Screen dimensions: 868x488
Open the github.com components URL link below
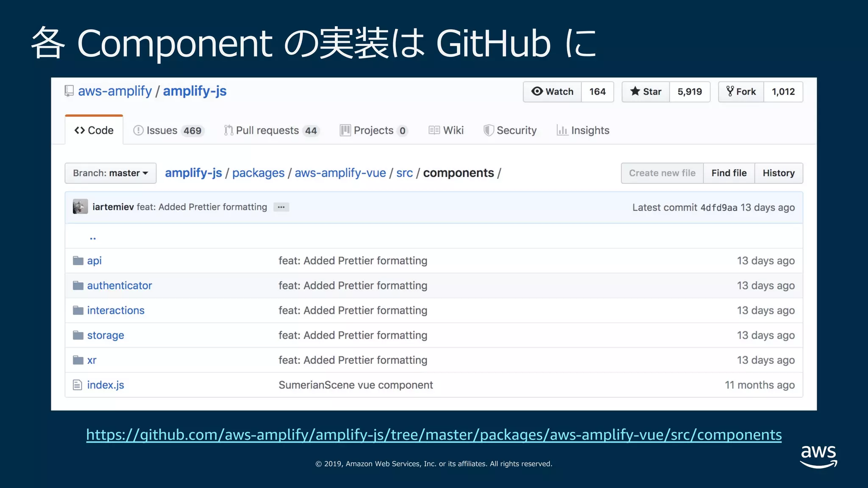click(x=434, y=435)
